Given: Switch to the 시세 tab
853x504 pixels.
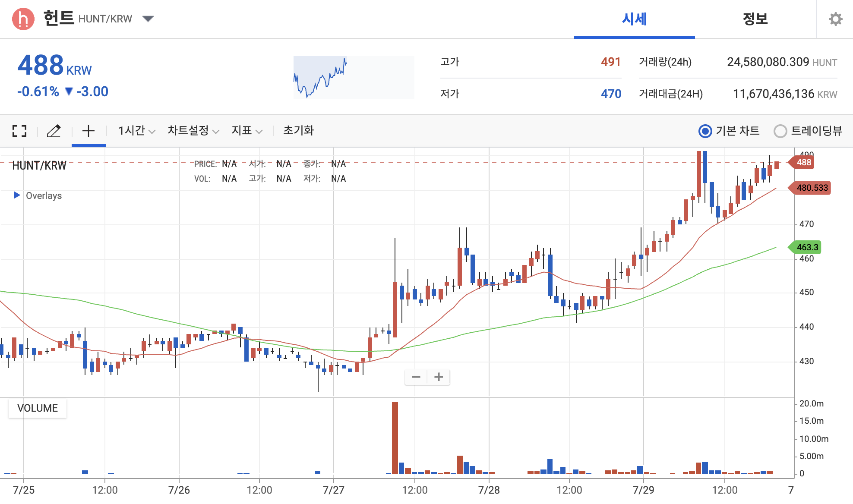Looking at the screenshot, I should [634, 19].
